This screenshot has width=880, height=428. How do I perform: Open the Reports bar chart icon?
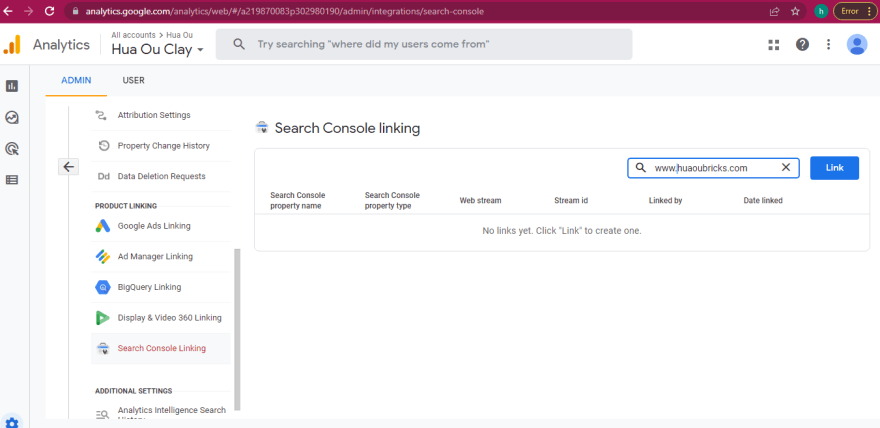click(x=12, y=86)
